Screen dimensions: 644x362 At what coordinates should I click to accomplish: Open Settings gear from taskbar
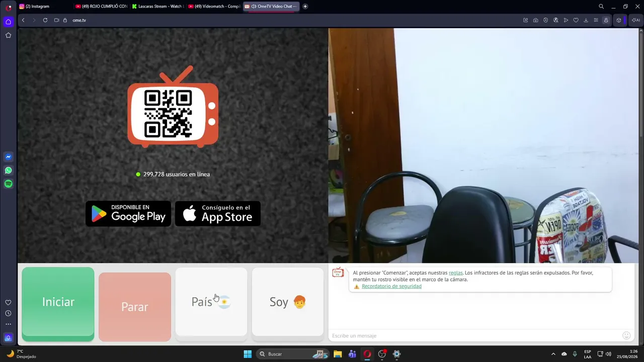click(x=396, y=354)
